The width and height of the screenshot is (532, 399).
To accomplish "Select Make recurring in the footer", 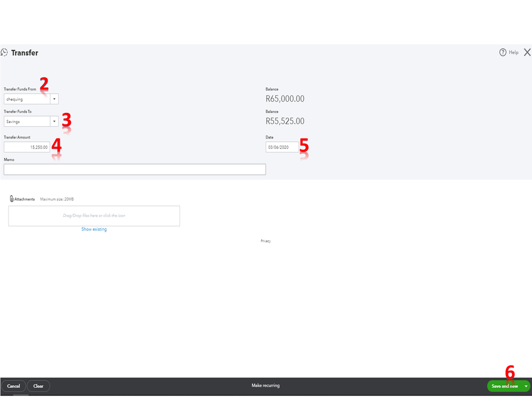I will tap(265, 386).
